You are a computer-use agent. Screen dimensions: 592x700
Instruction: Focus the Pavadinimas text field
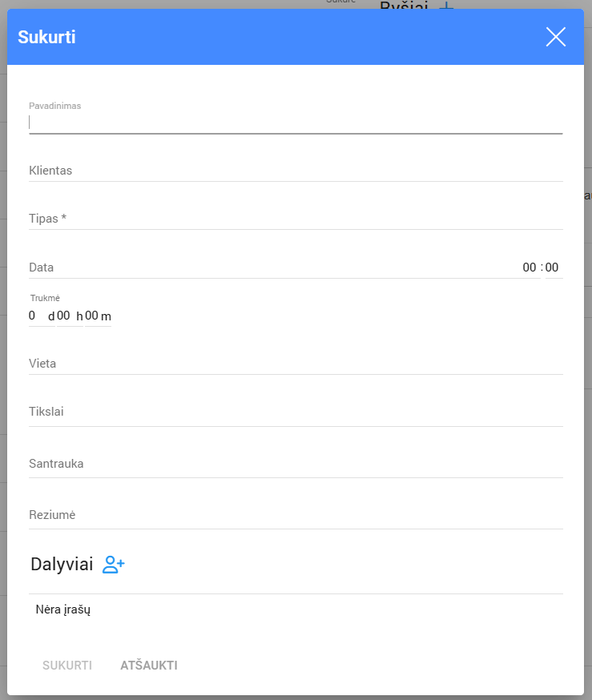coord(295,123)
